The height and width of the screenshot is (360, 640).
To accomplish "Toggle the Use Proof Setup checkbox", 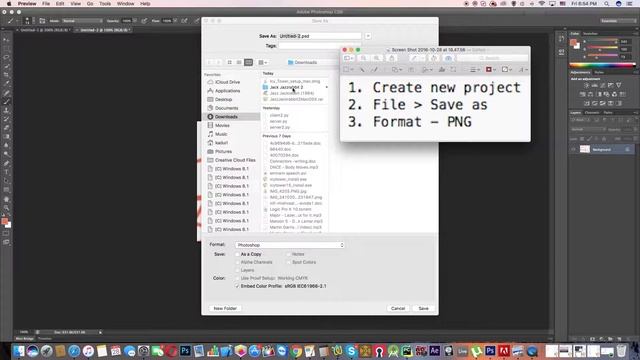I will 237,278.
